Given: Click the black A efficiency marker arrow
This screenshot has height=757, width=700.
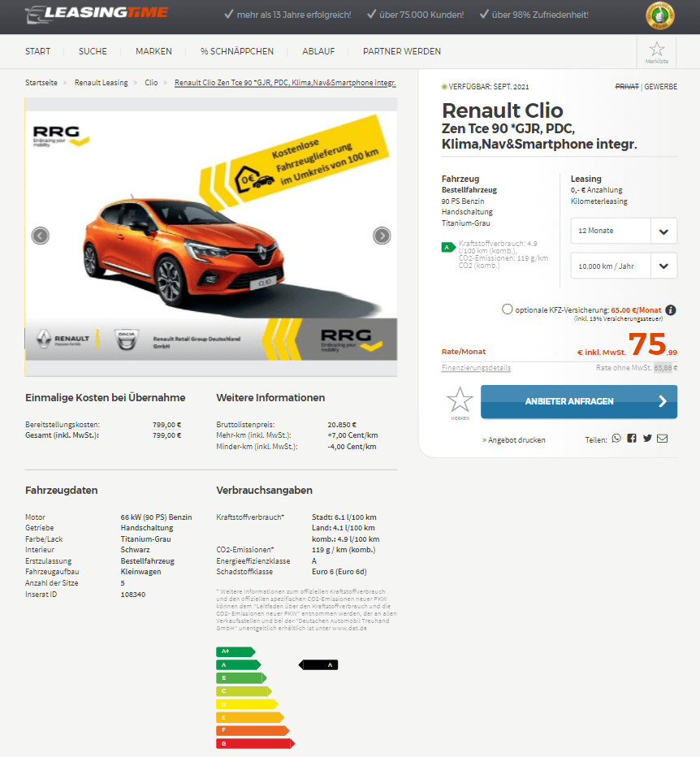Looking at the screenshot, I should [318, 664].
